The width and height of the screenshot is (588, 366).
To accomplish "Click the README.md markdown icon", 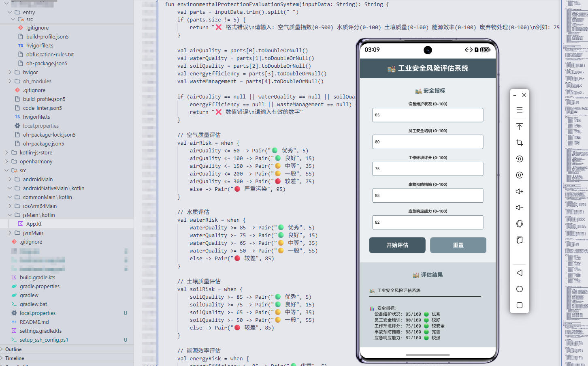I will (14, 322).
